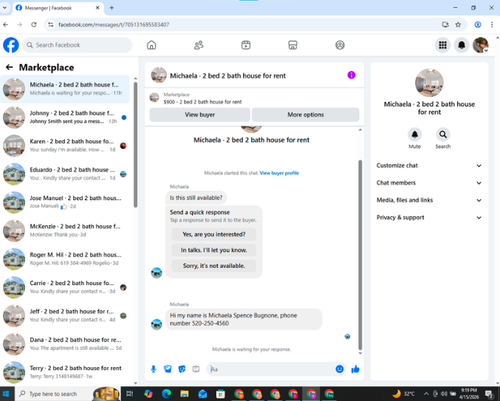Image resolution: width=500 pixels, height=401 pixels.
Task: Click the back arrow beside Marketplace
Action: 9,67
